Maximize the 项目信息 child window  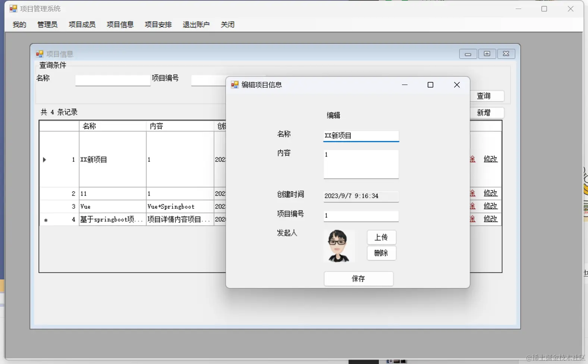pyautogui.click(x=487, y=54)
